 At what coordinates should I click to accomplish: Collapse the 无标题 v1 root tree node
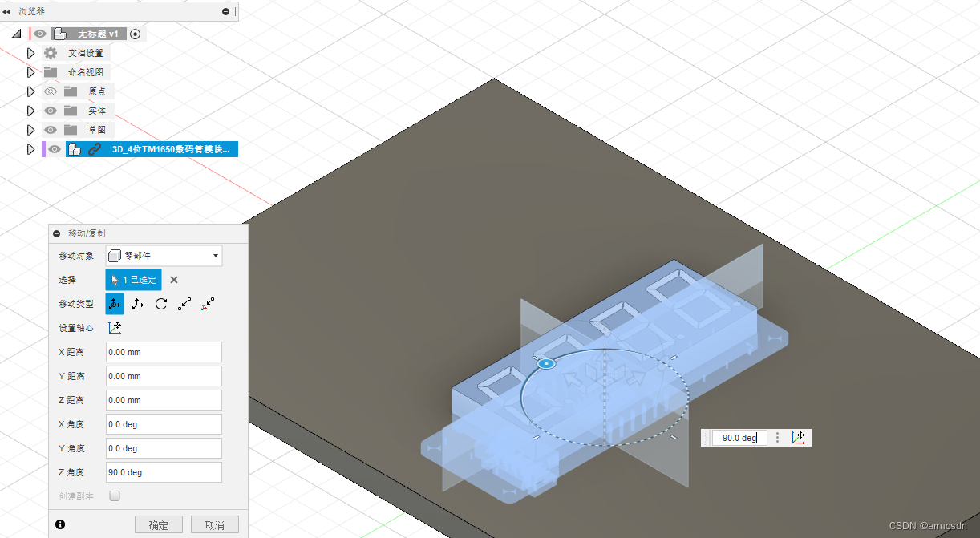17,34
